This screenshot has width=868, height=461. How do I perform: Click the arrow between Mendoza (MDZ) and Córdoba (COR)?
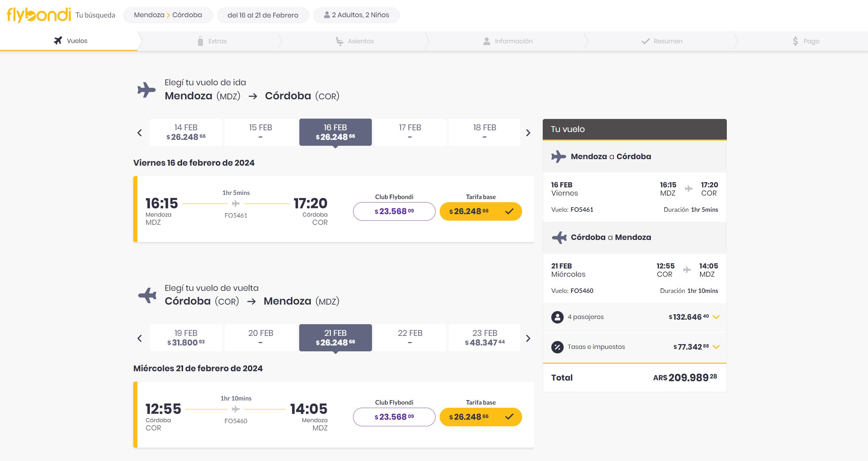[253, 96]
